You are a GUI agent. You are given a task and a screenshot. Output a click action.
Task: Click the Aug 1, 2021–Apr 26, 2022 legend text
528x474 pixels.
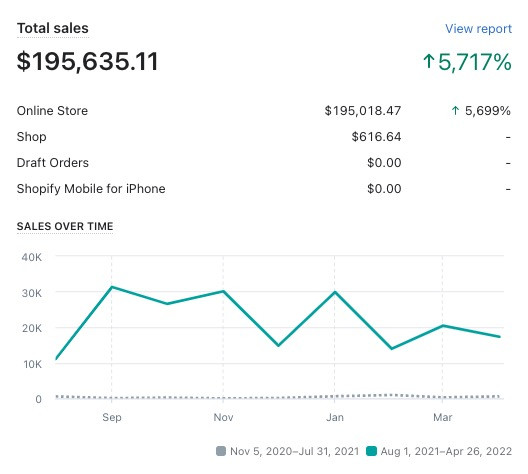point(446,451)
